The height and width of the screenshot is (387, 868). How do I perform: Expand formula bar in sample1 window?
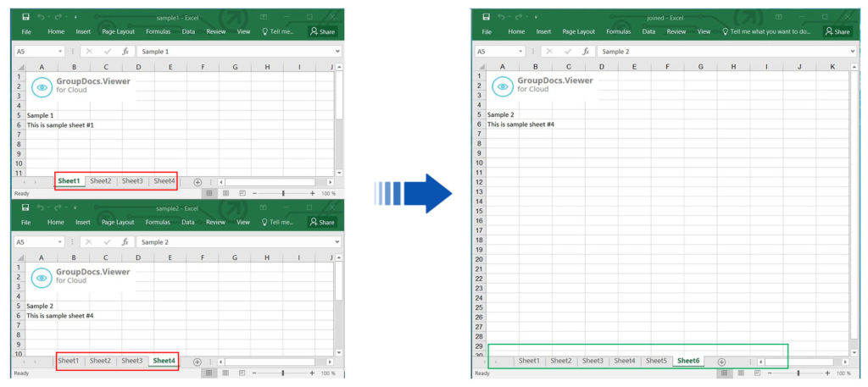click(337, 51)
